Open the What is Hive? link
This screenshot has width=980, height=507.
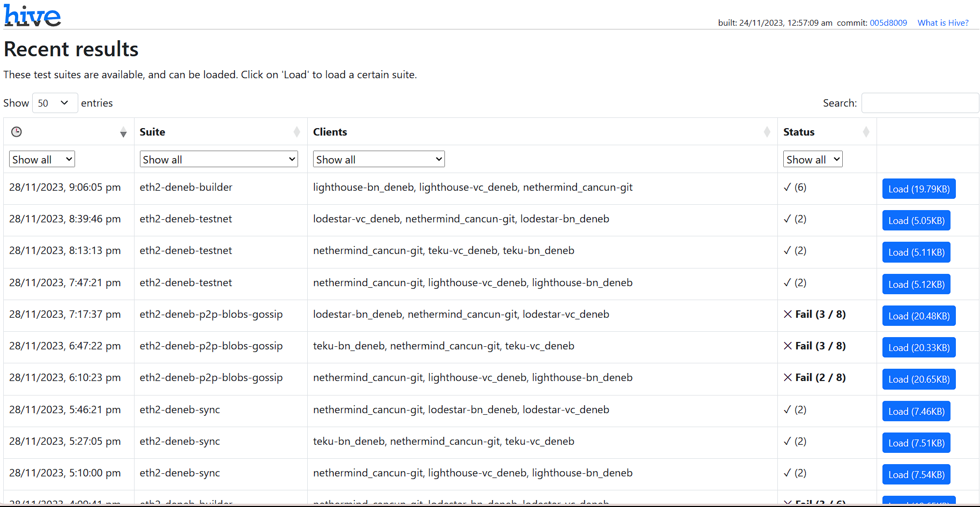(942, 23)
